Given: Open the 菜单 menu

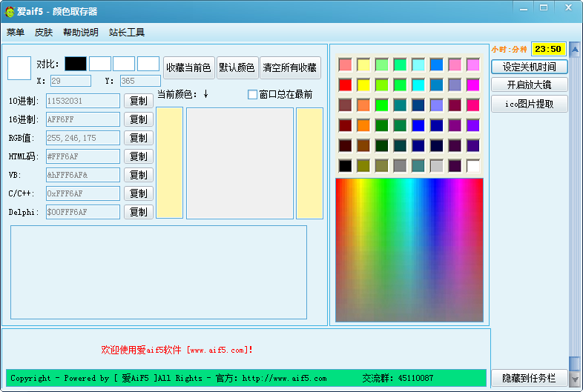Looking at the screenshot, I should (16, 33).
